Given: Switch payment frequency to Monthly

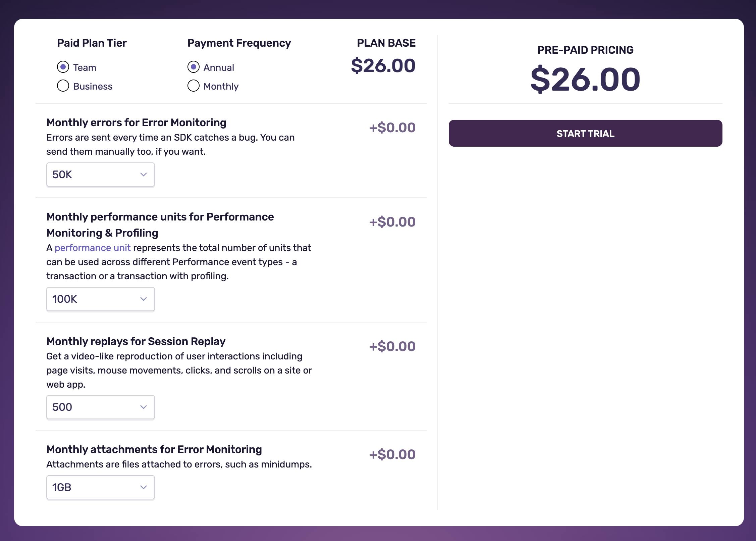Looking at the screenshot, I should (x=194, y=86).
